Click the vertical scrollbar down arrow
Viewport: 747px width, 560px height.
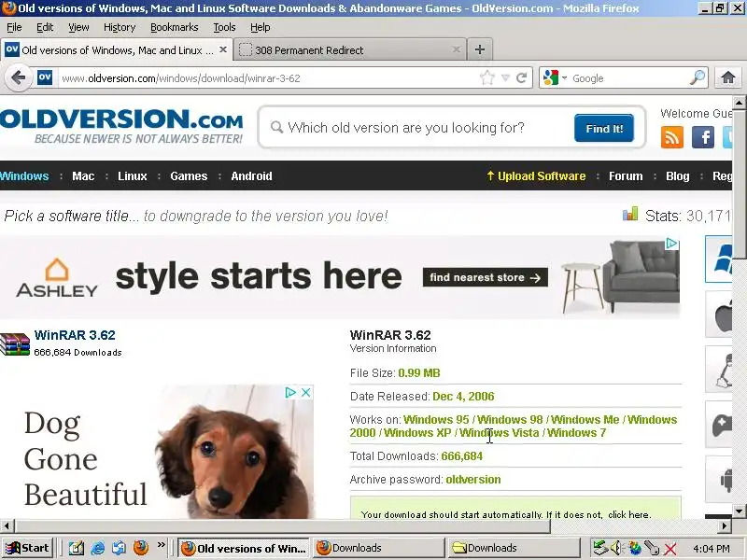(x=739, y=511)
